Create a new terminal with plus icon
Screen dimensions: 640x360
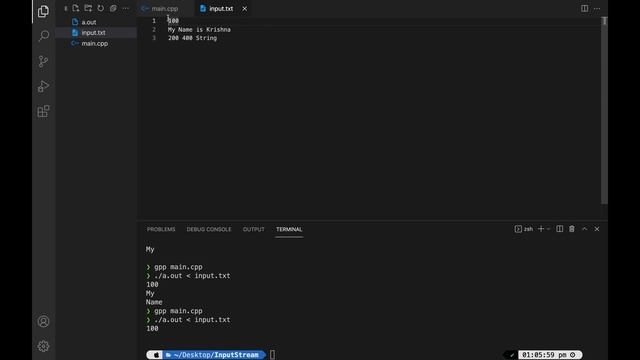click(x=541, y=229)
